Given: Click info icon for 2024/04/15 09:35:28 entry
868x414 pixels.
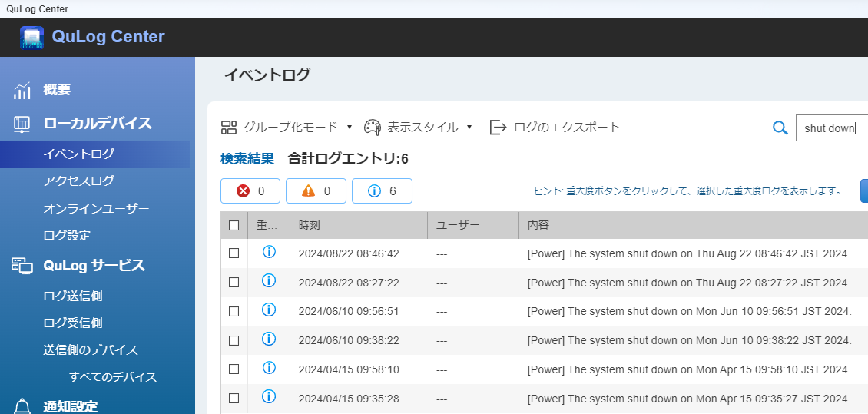Looking at the screenshot, I should [x=269, y=396].
